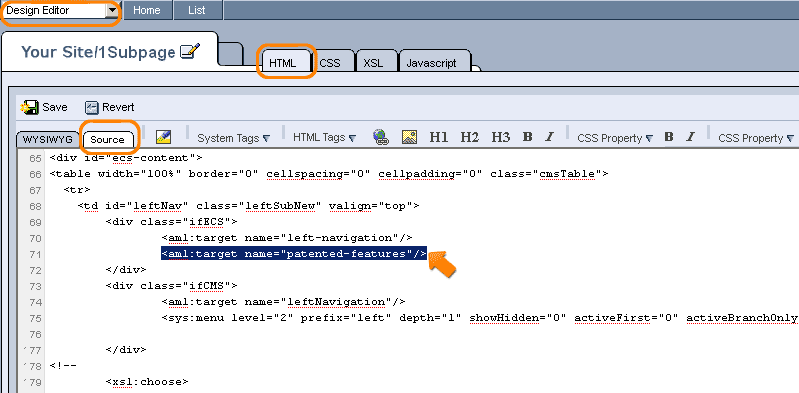The height and width of the screenshot is (393, 799).
Task: Click the table width="100%" code line
Action: click(329, 174)
